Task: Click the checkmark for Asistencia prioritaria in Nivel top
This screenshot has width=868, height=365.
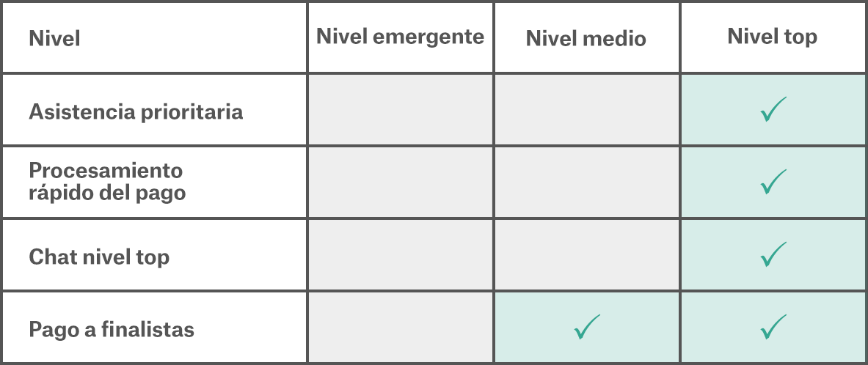Action: click(x=773, y=109)
